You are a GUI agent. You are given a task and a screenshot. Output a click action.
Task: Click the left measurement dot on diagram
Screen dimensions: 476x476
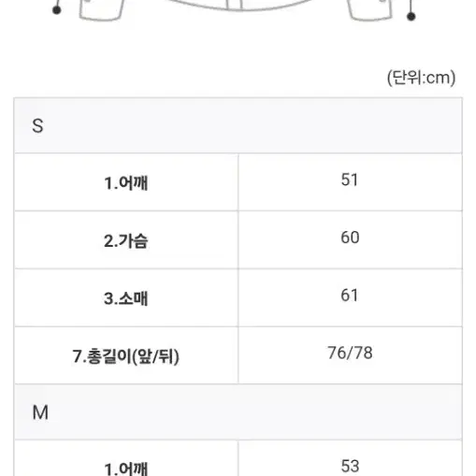point(57,10)
